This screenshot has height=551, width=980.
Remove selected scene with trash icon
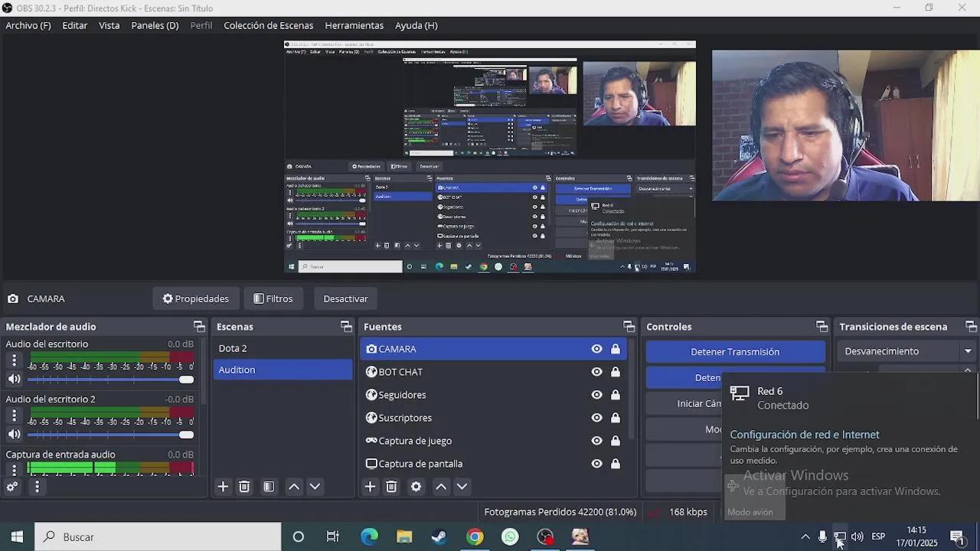[244, 487]
